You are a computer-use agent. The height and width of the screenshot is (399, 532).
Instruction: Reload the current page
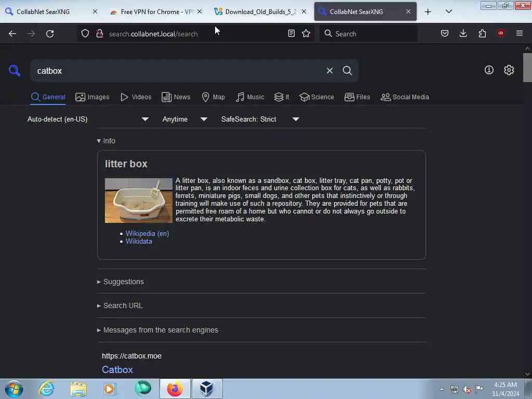tap(50, 34)
